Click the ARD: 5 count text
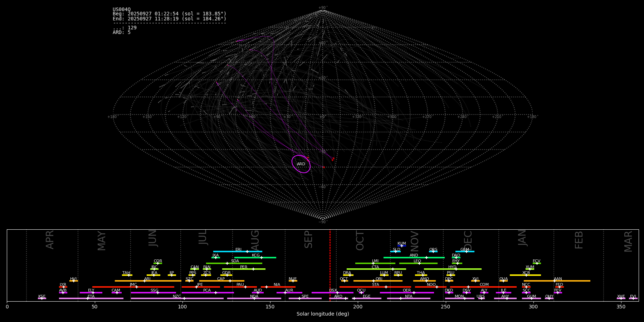644x322 pixels. tap(122, 33)
